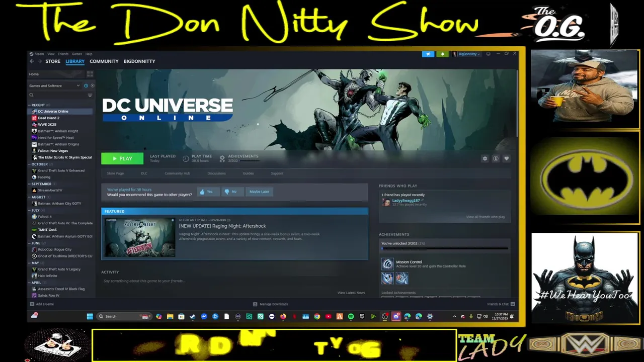
Task: Click the back navigation arrow in Steam
Action: coord(31,61)
